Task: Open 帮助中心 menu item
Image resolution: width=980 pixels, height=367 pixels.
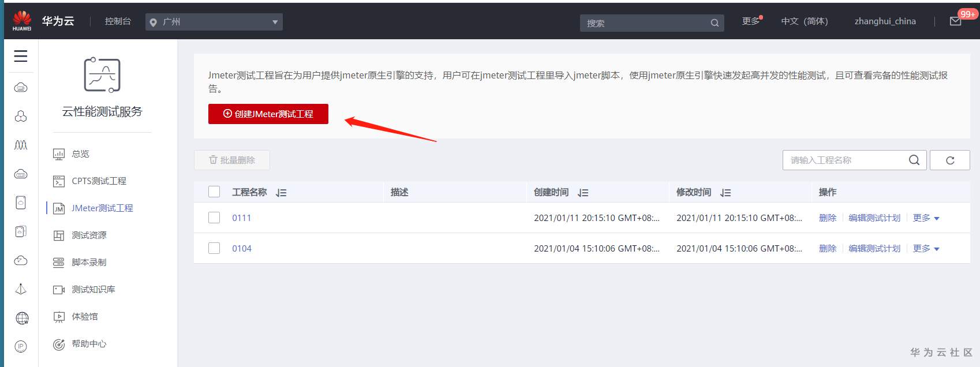Action: (89, 344)
